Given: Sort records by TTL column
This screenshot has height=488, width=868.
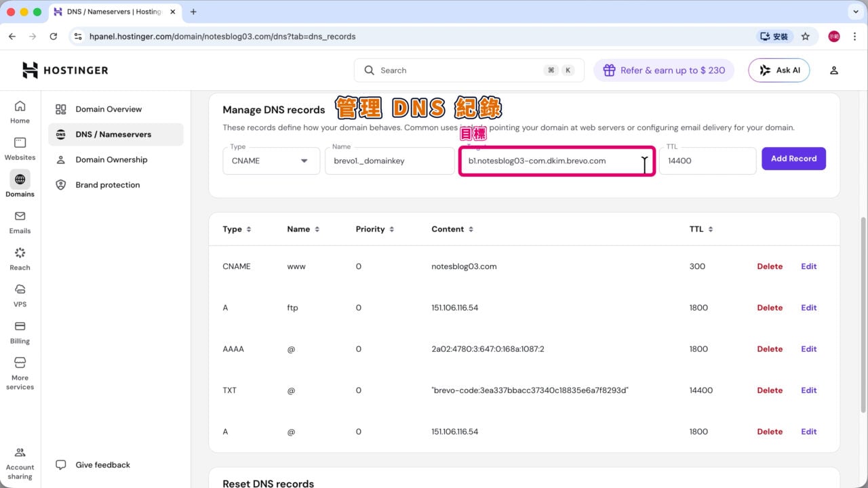Looking at the screenshot, I should point(701,229).
